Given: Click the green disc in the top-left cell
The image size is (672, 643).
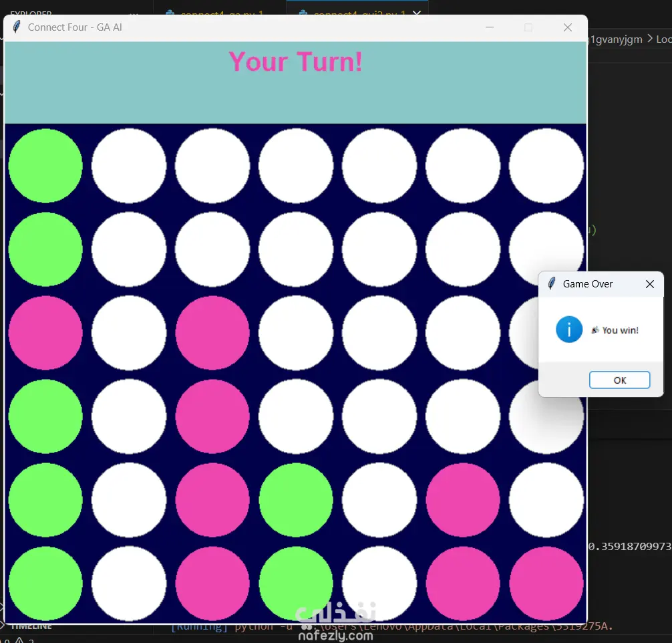Looking at the screenshot, I should point(45,166).
